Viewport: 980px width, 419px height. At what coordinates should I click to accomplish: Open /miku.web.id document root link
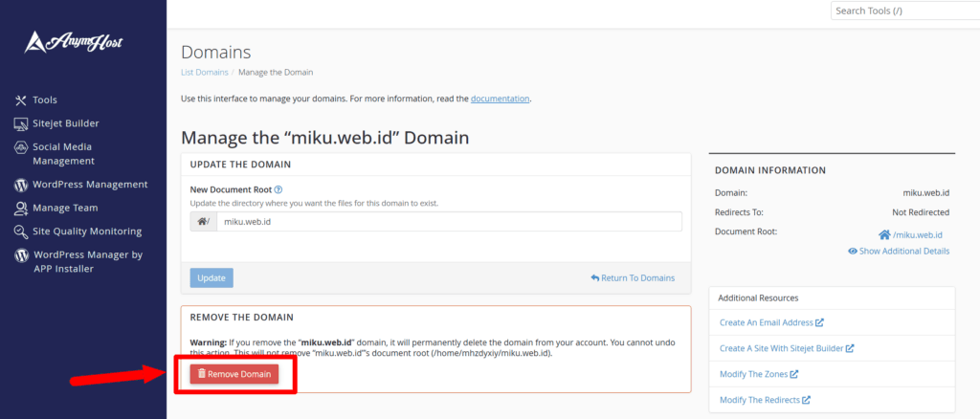tap(918, 235)
